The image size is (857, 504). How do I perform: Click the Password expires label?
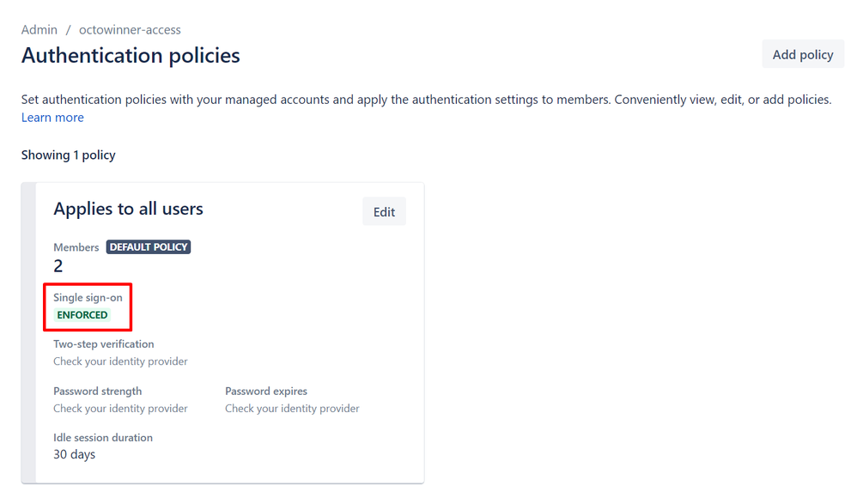(x=266, y=392)
